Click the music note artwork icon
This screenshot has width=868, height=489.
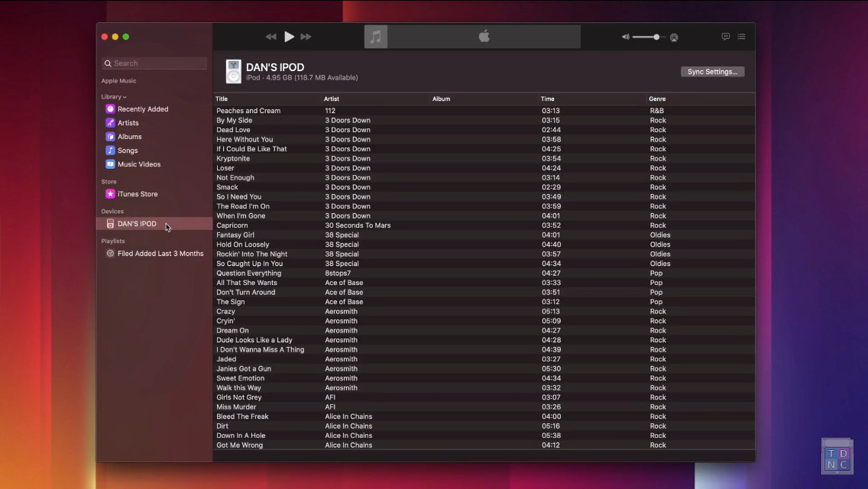[x=376, y=37]
